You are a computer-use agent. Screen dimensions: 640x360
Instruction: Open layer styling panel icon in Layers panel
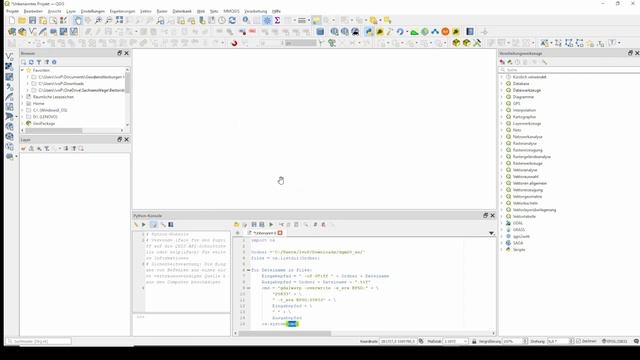[24, 149]
